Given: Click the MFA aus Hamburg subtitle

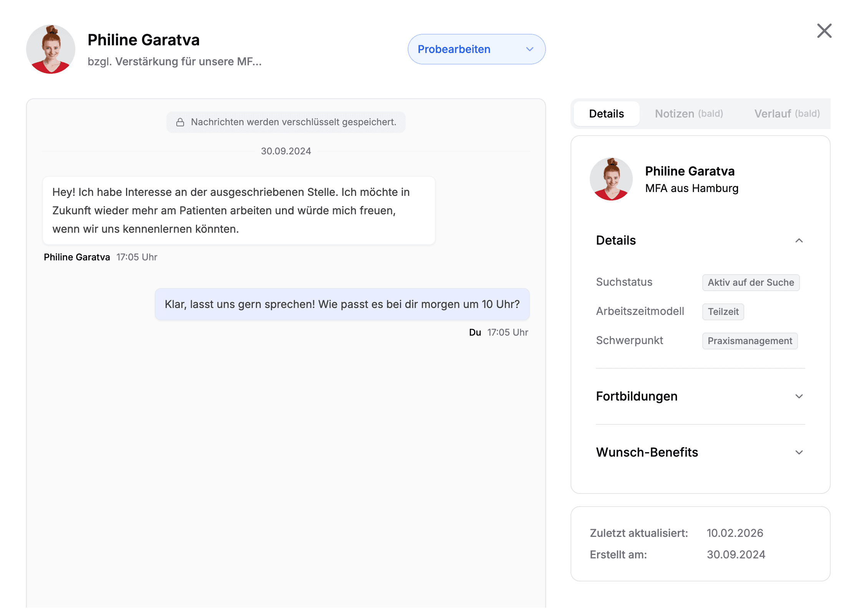Looking at the screenshot, I should tap(691, 188).
